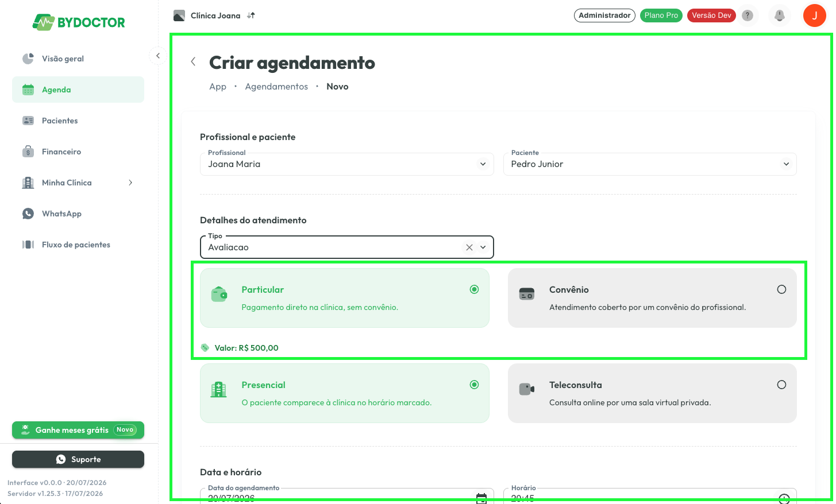This screenshot has width=836, height=504.
Task: Click the Detalhes do atendimento heading
Action: click(x=253, y=220)
